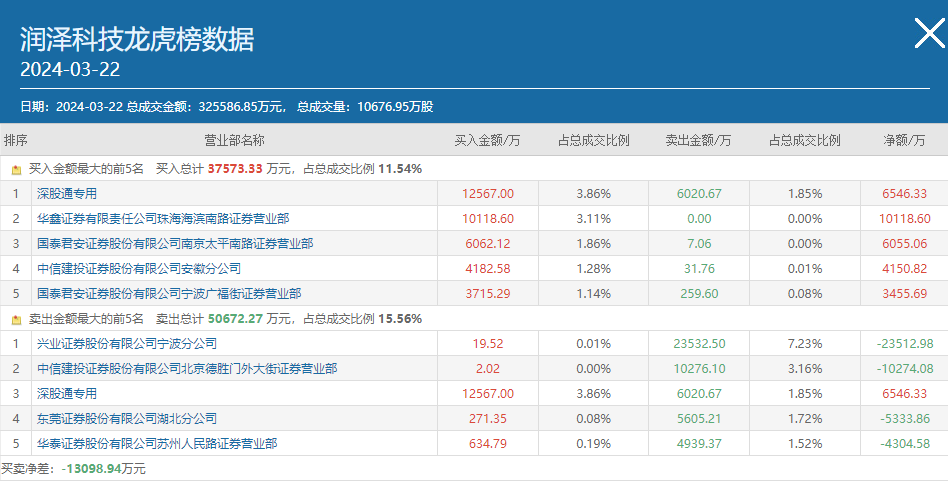Select sell amount 31.76
Viewport: 948px width, 485px height.
click(x=699, y=269)
